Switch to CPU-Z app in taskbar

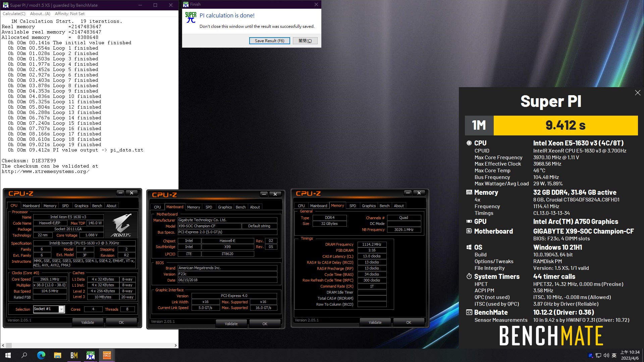tap(107, 355)
